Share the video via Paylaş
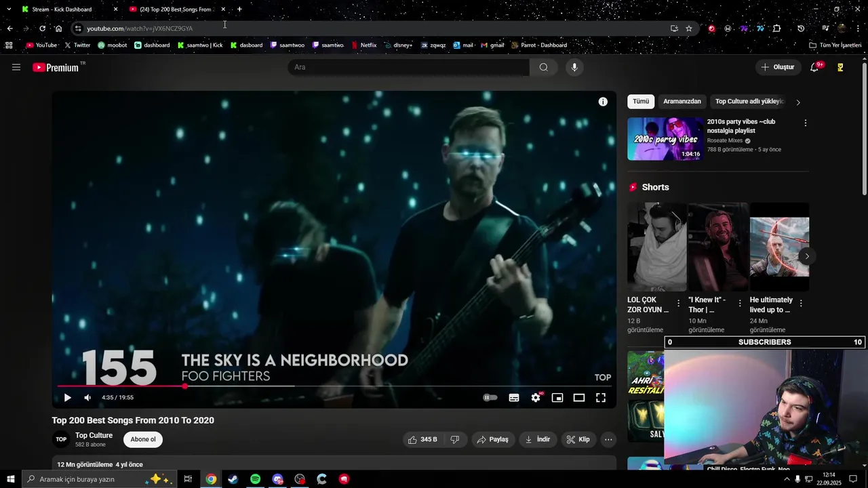This screenshot has width=868, height=488. tap(493, 439)
